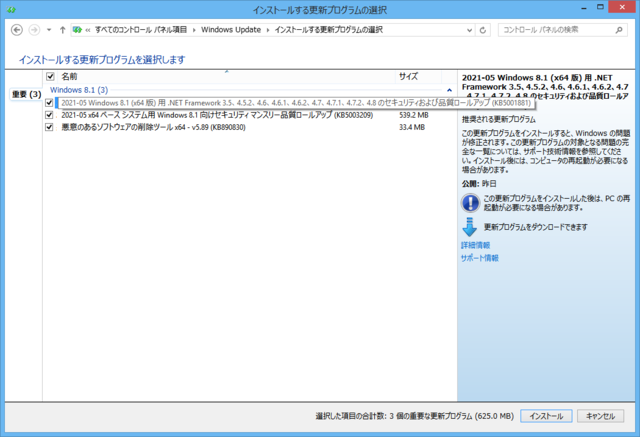Click the 33.4 MB size value
Viewport: 640px width, 437px height.
click(412, 127)
